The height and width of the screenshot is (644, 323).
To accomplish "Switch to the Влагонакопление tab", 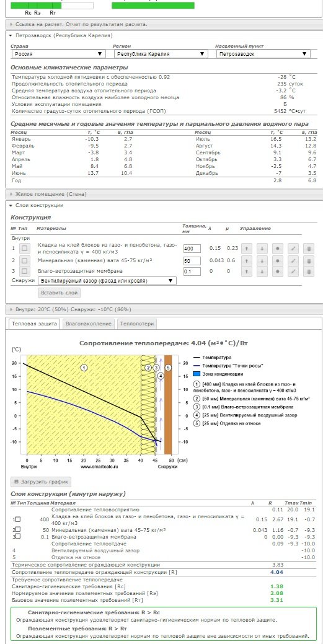I will click(89, 324).
